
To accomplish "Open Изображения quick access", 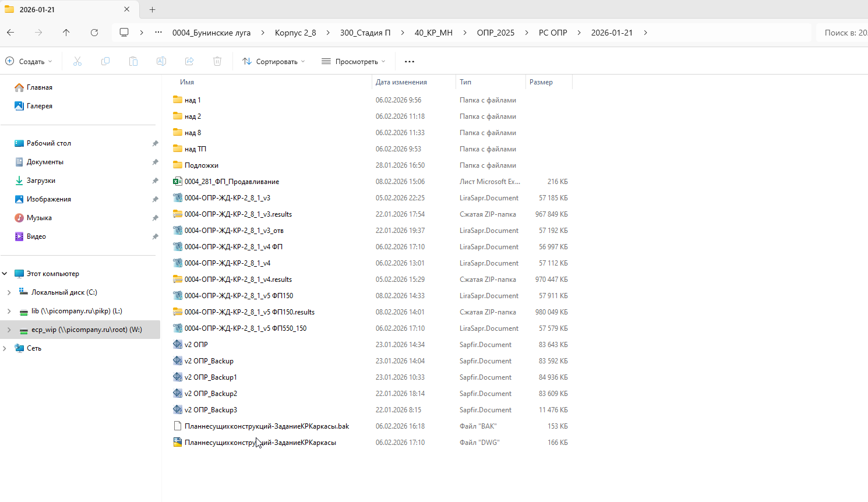I will click(49, 199).
